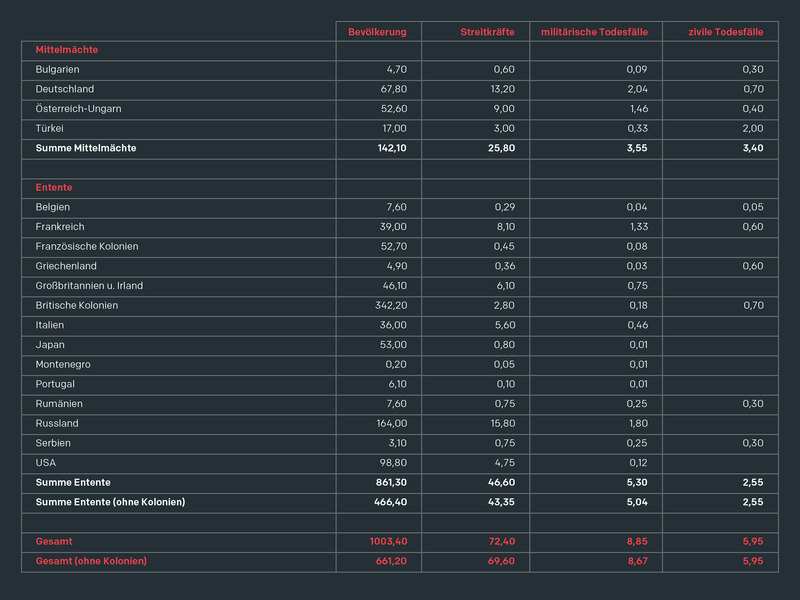Click the Griechenland row label

66,266
